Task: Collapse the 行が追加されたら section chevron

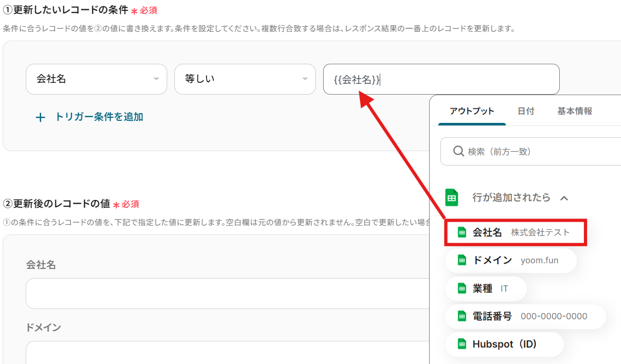Action: 564,198
